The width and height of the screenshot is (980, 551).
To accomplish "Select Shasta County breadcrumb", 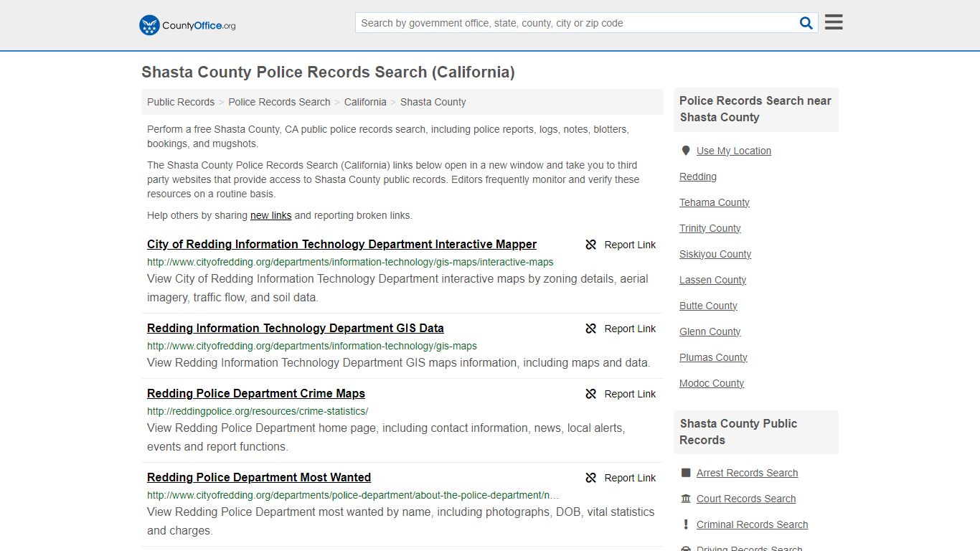I will pyautogui.click(x=433, y=102).
